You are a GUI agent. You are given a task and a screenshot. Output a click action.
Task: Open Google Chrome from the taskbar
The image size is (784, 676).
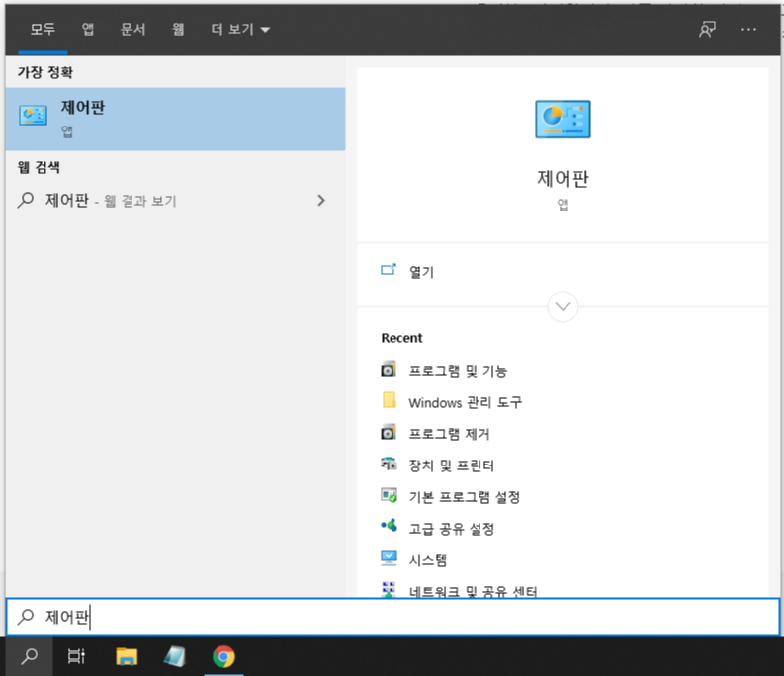[x=223, y=656]
